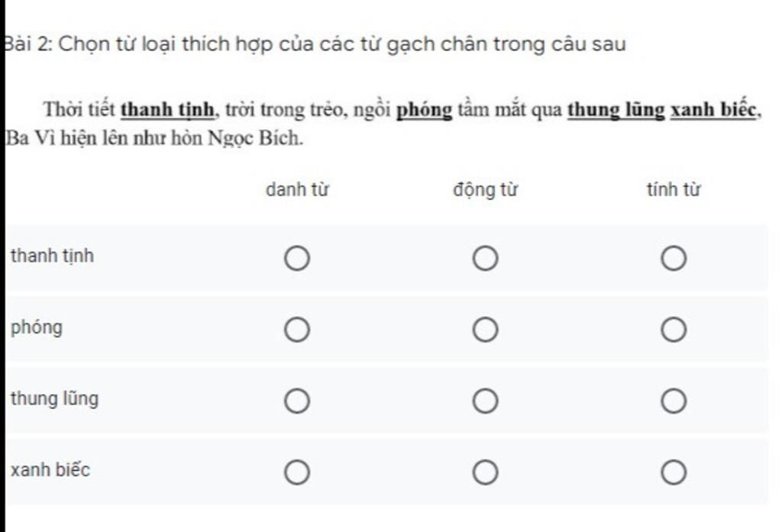Pick danh từ for xanh biếc
The image size is (782, 532).
[x=297, y=472]
